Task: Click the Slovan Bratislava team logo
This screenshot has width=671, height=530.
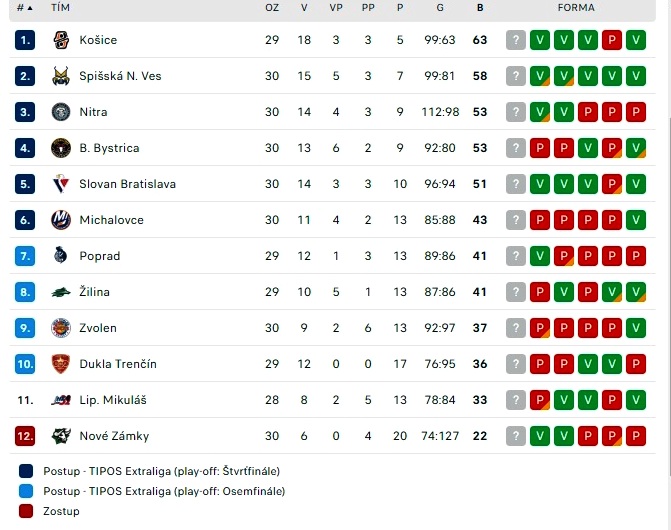Action: tap(61, 184)
